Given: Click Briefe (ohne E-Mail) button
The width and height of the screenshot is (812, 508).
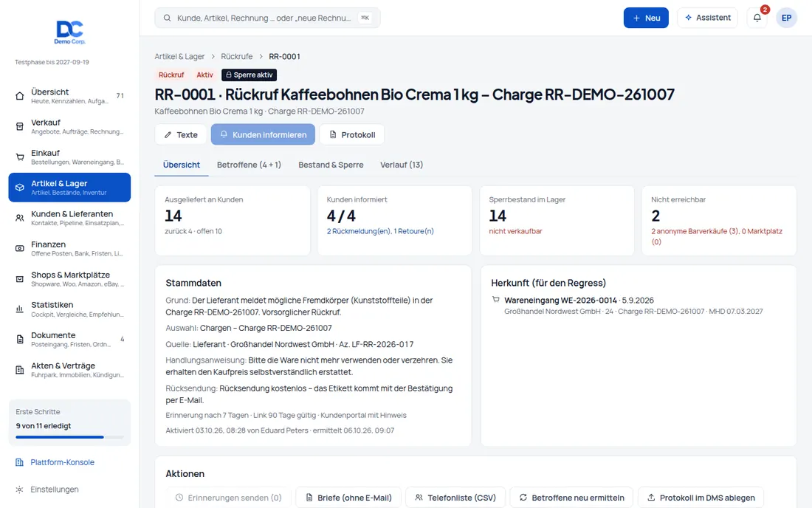Looking at the screenshot, I should (348, 498).
